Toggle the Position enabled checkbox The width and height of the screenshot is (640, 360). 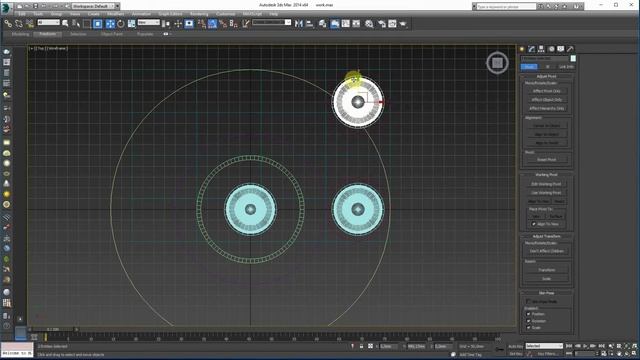[x=529, y=314]
